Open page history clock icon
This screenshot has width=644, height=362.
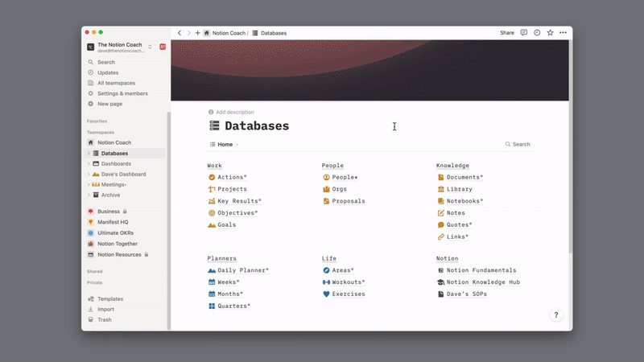tap(537, 33)
